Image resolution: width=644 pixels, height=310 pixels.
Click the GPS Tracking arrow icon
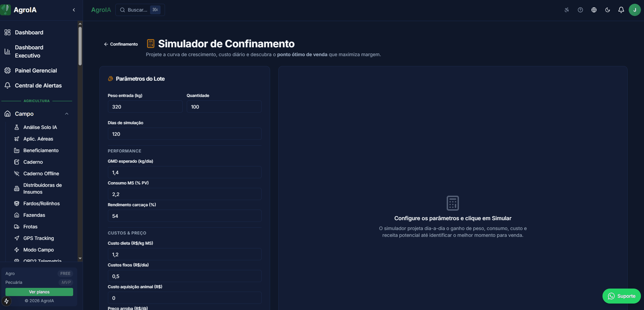point(17,238)
